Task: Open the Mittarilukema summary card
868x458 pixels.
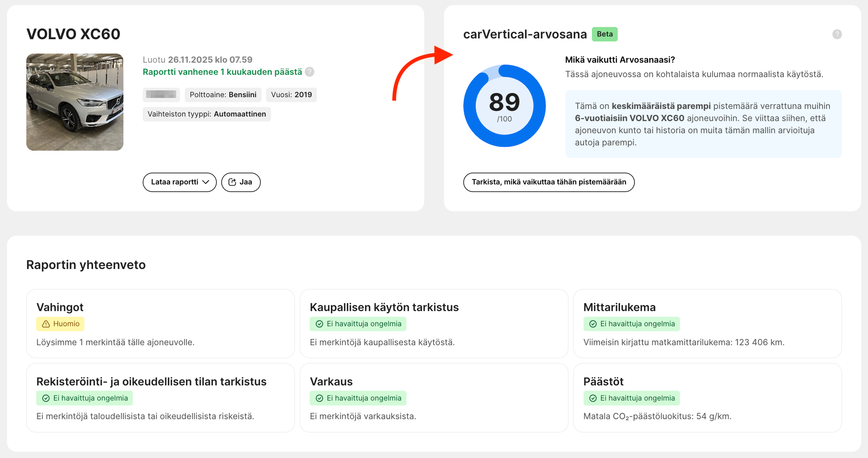Action: [707, 323]
